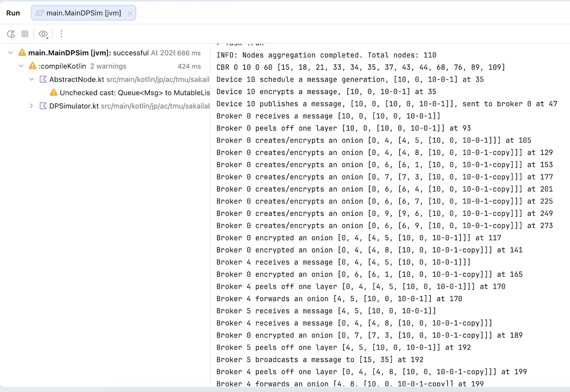Viewport: 570px width, 392px height.
Task: Click 'Broker 4 receives a message [0, 4, [4, 8' line
Action: [x=354, y=323]
